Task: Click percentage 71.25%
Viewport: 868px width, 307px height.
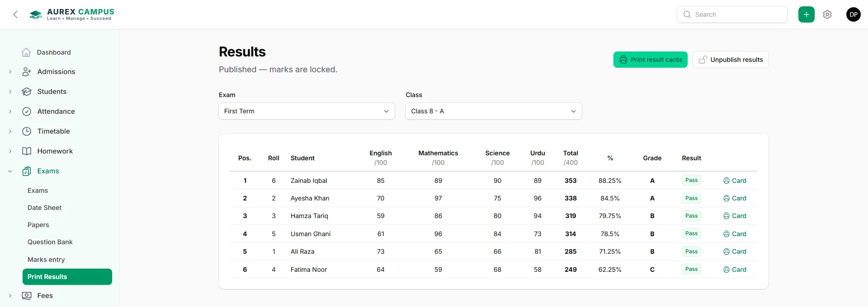Action: [610, 251]
